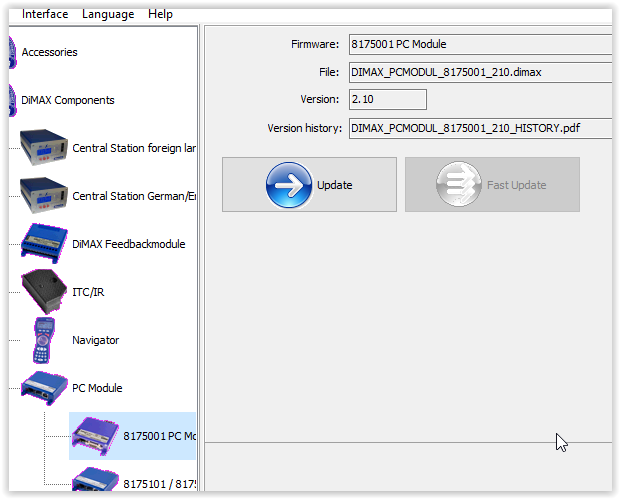The height and width of the screenshot is (499, 620).
Task: Open the Help menu
Action: coord(160,14)
